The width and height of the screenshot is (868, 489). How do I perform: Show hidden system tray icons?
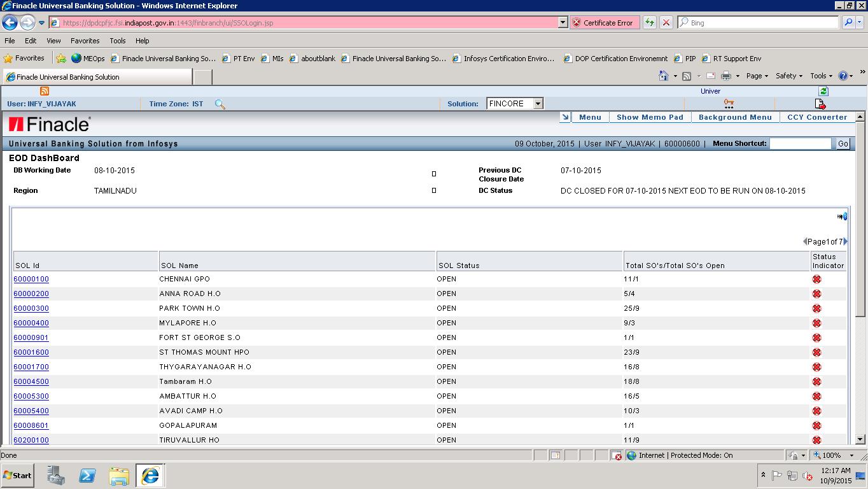[x=763, y=475]
